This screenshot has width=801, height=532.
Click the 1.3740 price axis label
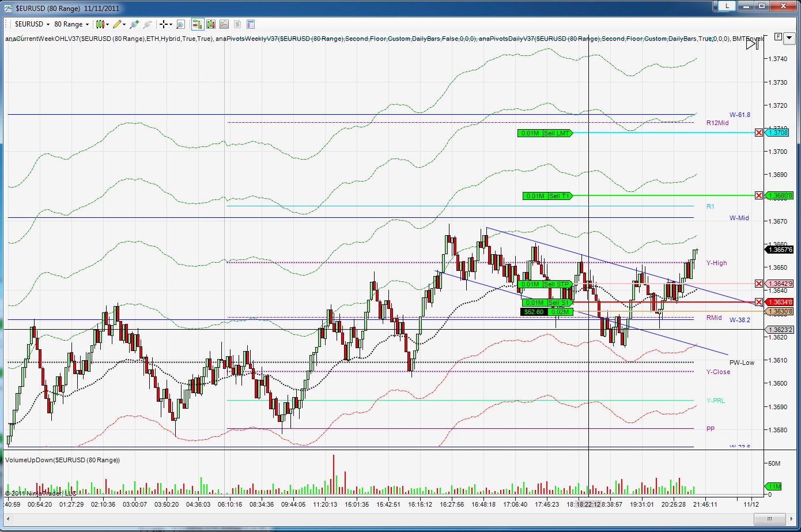[x=779, y=59]
